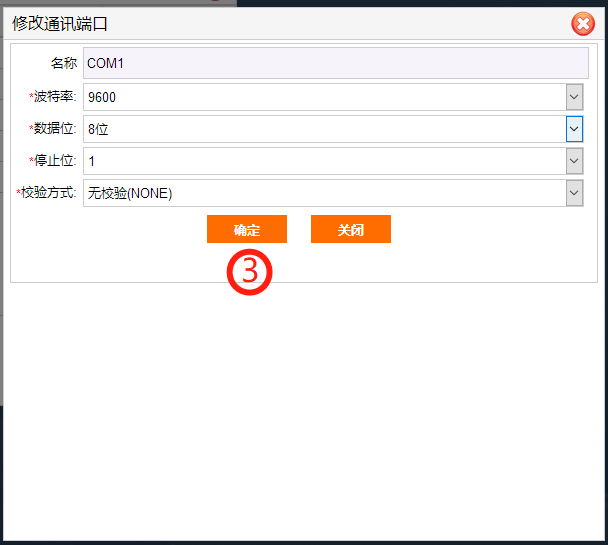Expand the 停止位 dropdown arrow
Viewport: 608px width, 545px height.
(x=574, y=161)
